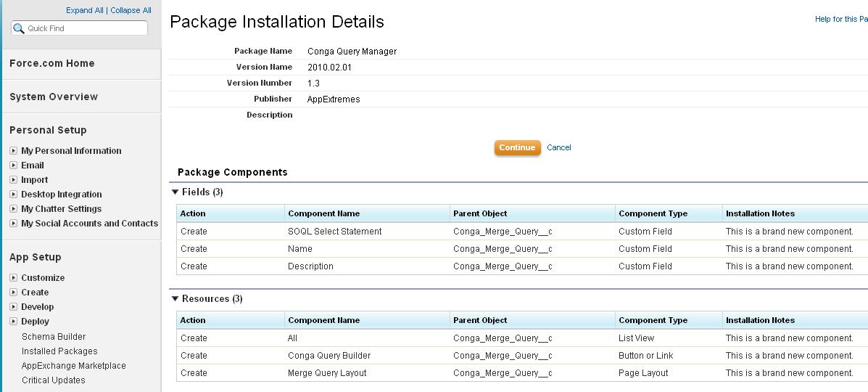Select the Name component cell
The width and height of the screenshot is (868, 392).
300,249
